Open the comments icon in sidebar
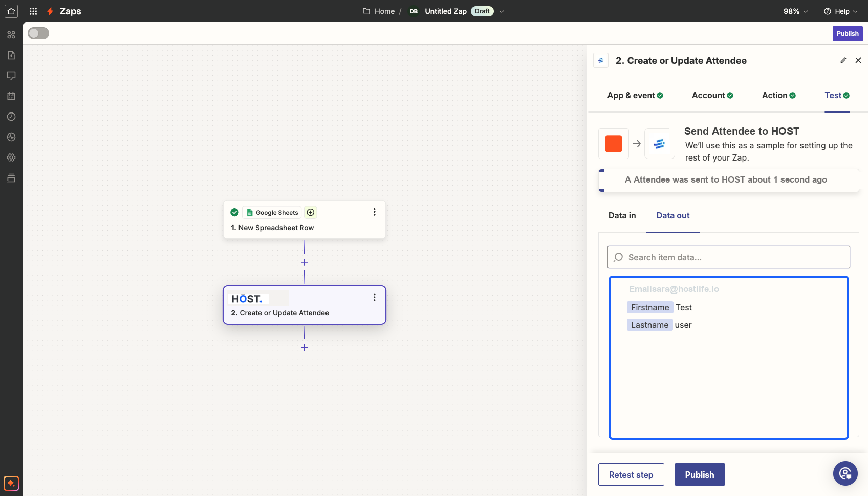This screenshot has height=496, width=868. [x=11, y=76]
